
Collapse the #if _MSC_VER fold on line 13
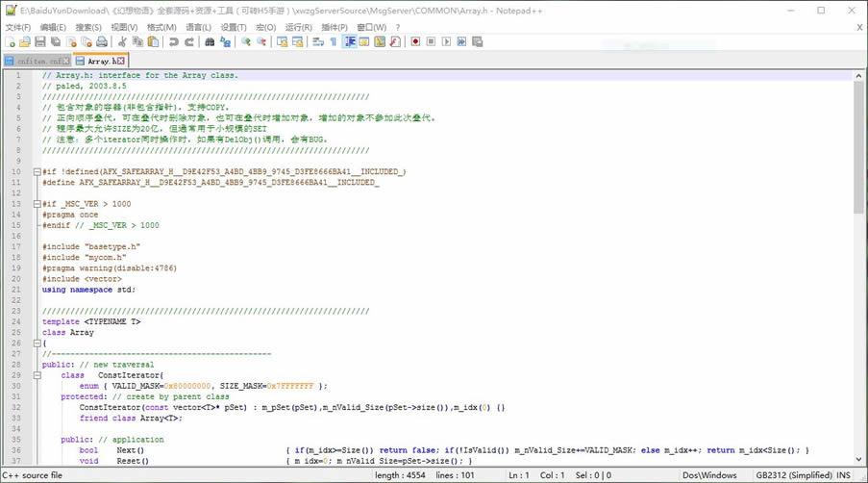(37, 204)
